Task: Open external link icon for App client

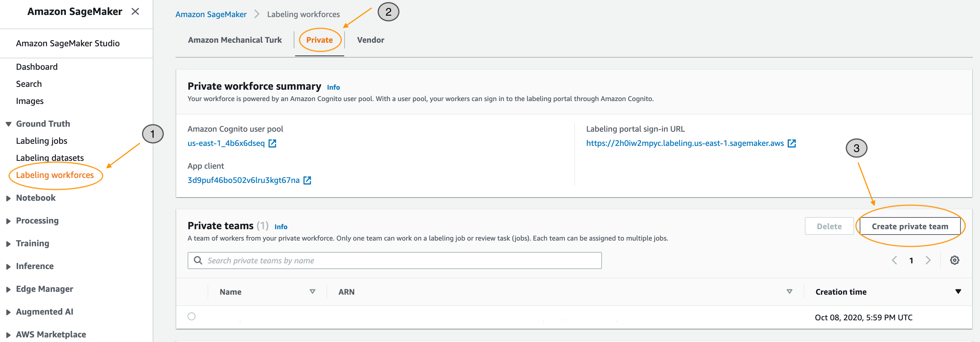Action: [x=308, y=180]
